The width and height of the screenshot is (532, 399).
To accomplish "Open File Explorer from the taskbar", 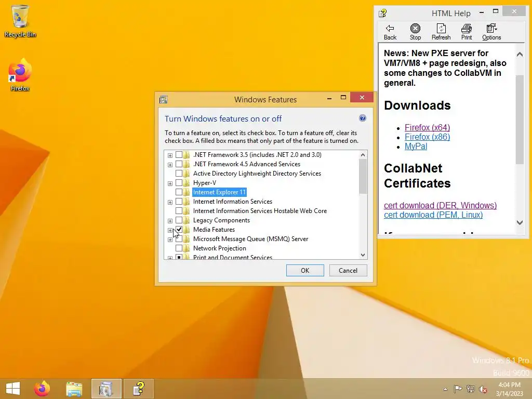I will click(74, 389).
